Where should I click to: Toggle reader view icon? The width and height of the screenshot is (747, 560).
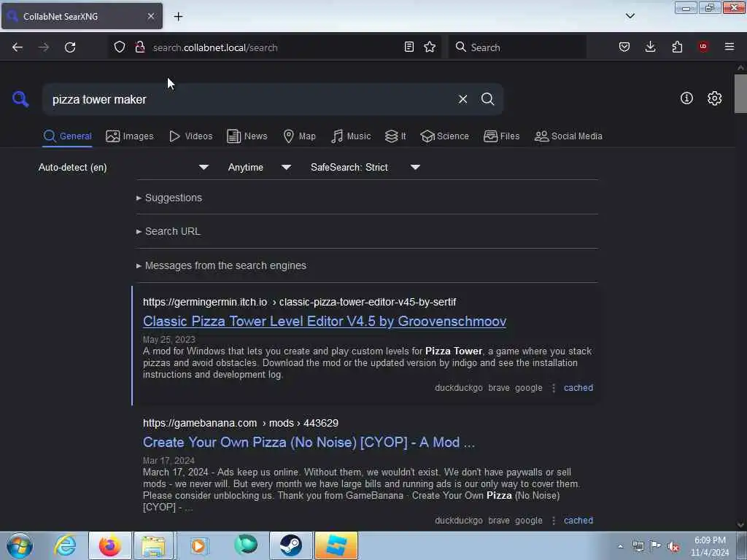click(409, 47)
